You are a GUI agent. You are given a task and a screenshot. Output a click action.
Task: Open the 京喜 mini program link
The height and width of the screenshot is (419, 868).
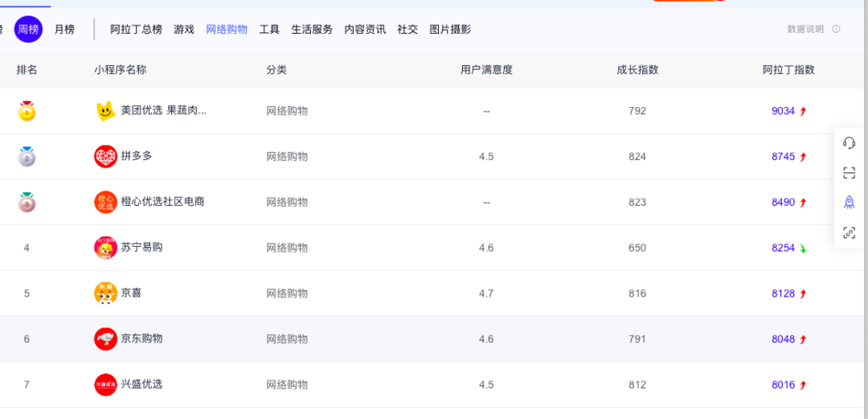point(131,293)
